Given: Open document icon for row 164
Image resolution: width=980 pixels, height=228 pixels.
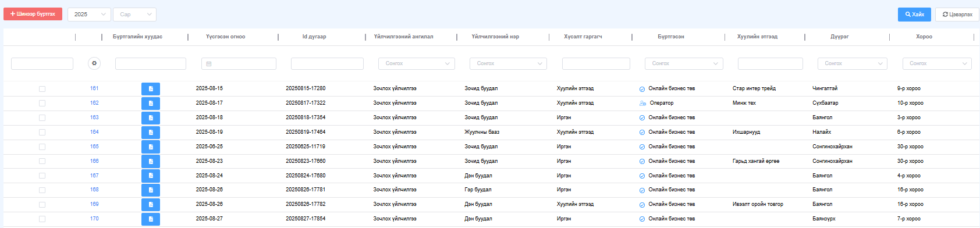Looking at the screenshot, I should click(x=150, y=133).
